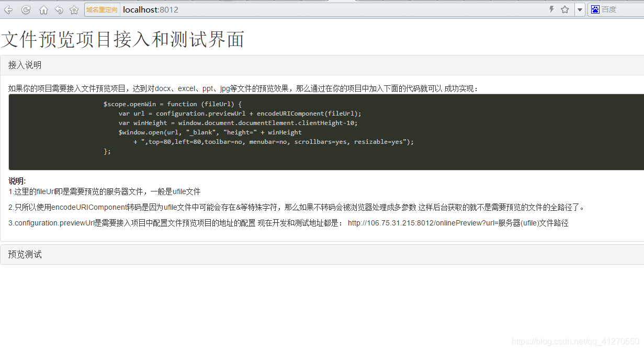Go back with the browser back arrow
644x351 pixels.
click(8, 9)
